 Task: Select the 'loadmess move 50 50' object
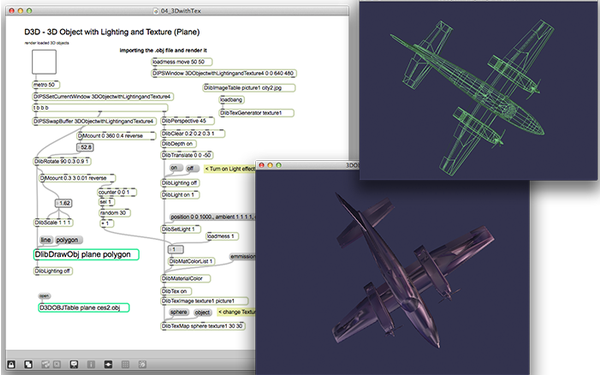point(182,62)
